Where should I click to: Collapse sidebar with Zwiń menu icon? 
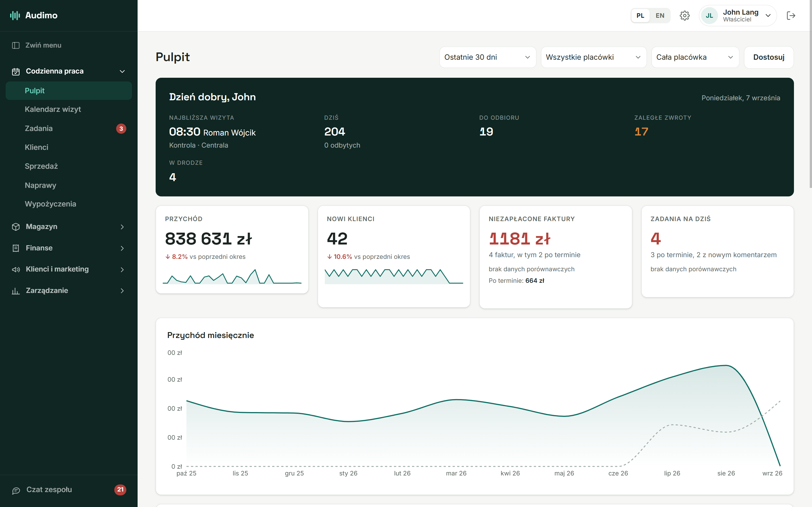coord(16,45)
